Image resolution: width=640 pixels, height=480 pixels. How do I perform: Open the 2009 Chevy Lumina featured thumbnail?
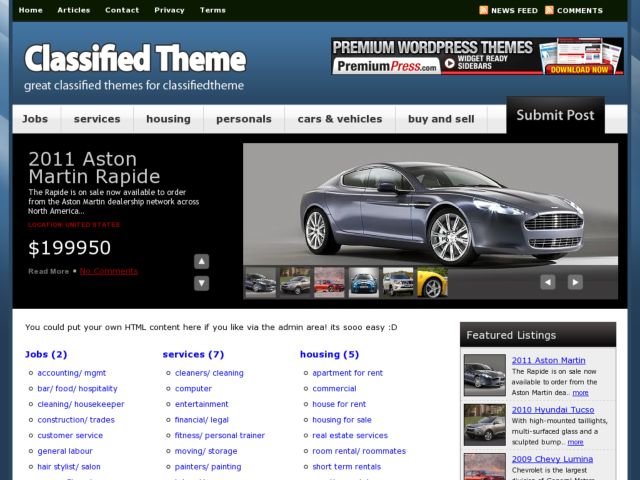[484, 467]
